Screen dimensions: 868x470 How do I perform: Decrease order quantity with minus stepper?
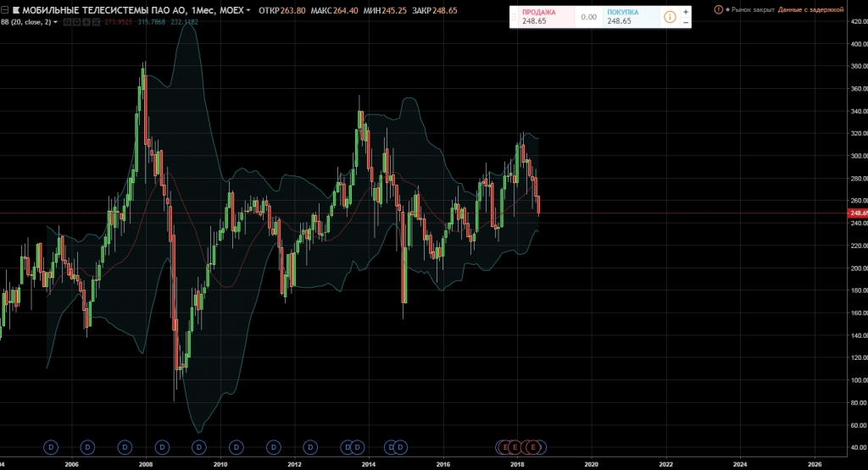tap(686, 22)
